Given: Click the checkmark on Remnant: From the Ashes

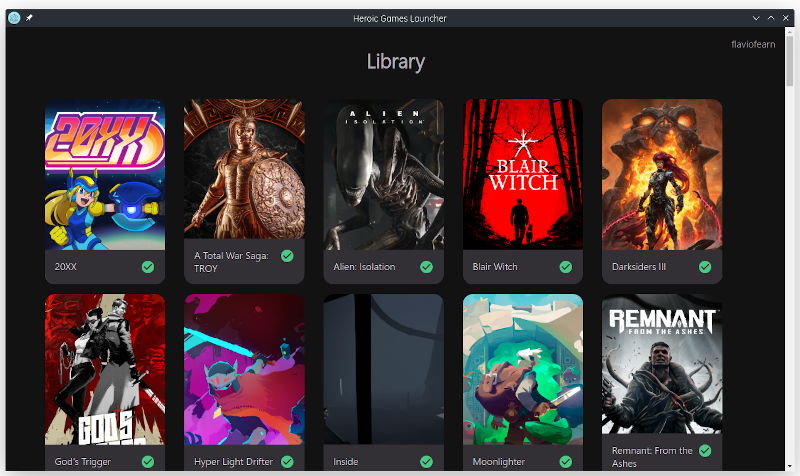Looking at the screenshot, I should click(705, 451).
